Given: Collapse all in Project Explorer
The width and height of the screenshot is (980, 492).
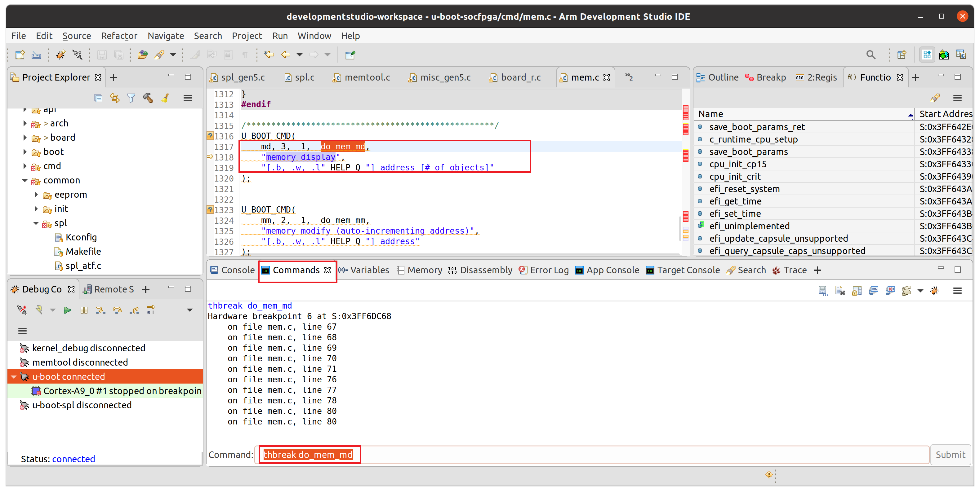Looking at the screenshot, I should tap(98, 98).
